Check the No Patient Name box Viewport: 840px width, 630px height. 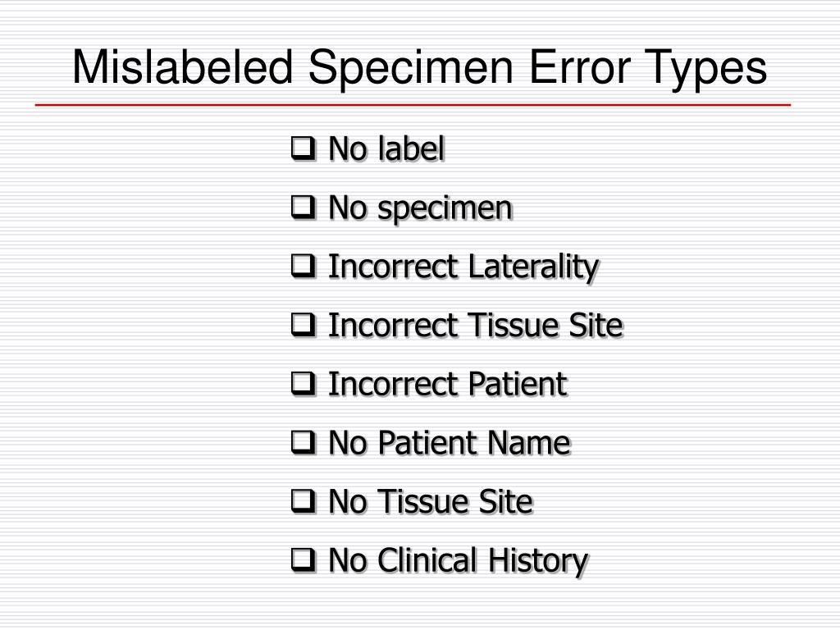click(304, 443)
